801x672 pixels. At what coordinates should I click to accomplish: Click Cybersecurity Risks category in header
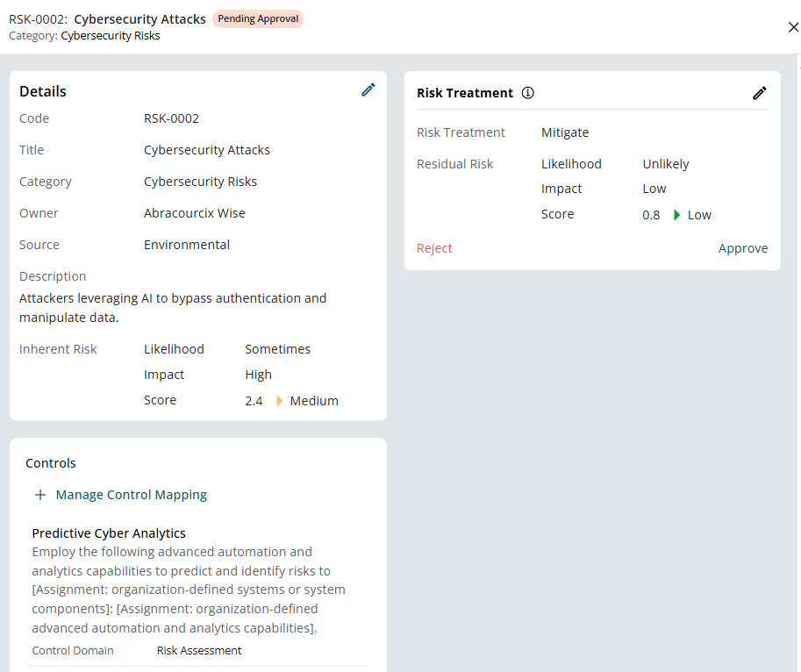(x=111, y=36)
